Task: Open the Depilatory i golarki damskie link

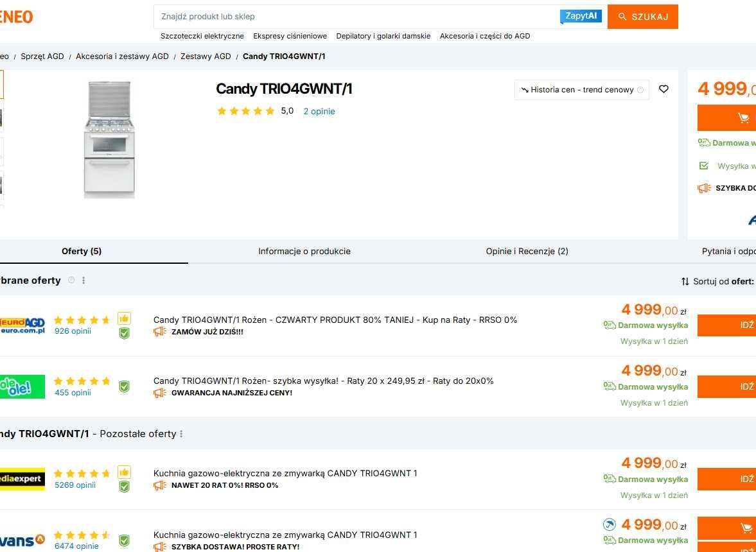Action: click(383, 36)
